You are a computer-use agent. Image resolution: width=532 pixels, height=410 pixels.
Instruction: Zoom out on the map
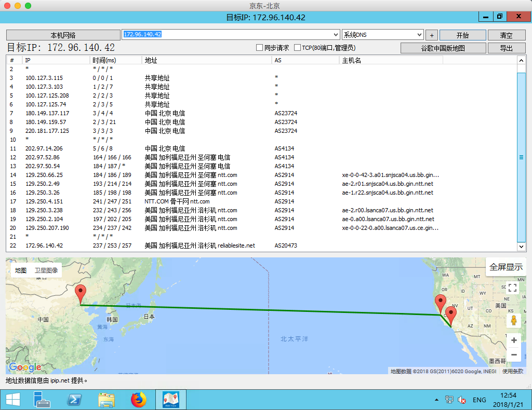tap(514, 355)
